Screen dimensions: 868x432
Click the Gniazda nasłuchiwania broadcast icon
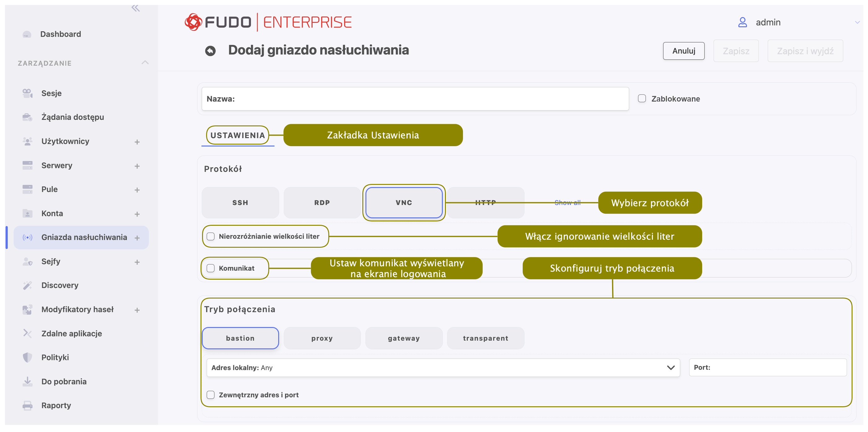[27, 238]
